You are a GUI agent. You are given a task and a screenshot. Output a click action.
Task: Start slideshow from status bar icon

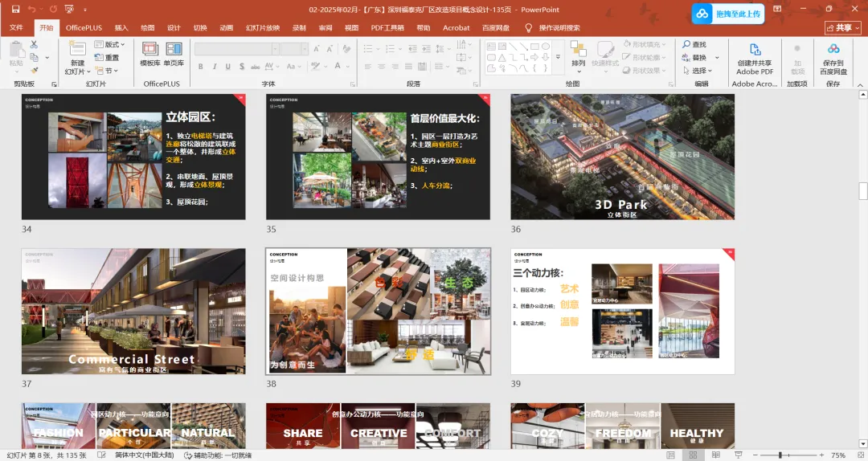pos(738,455)
